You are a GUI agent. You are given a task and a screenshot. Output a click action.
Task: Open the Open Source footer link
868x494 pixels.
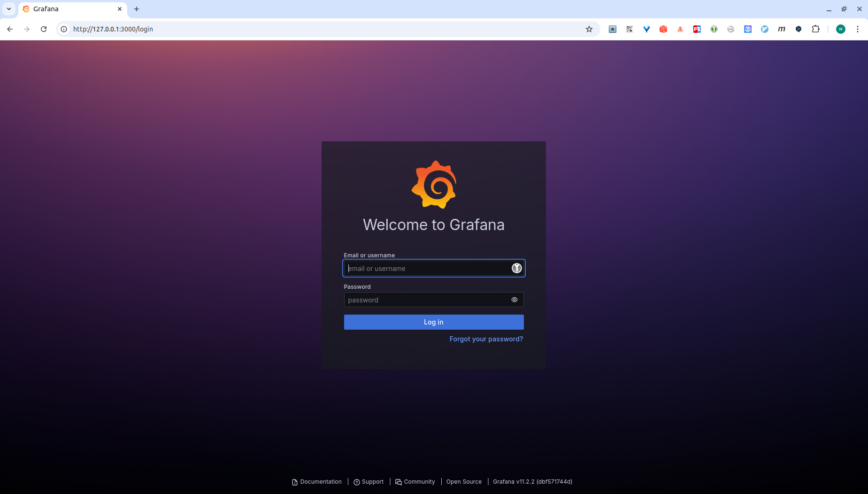click(464, 482)
